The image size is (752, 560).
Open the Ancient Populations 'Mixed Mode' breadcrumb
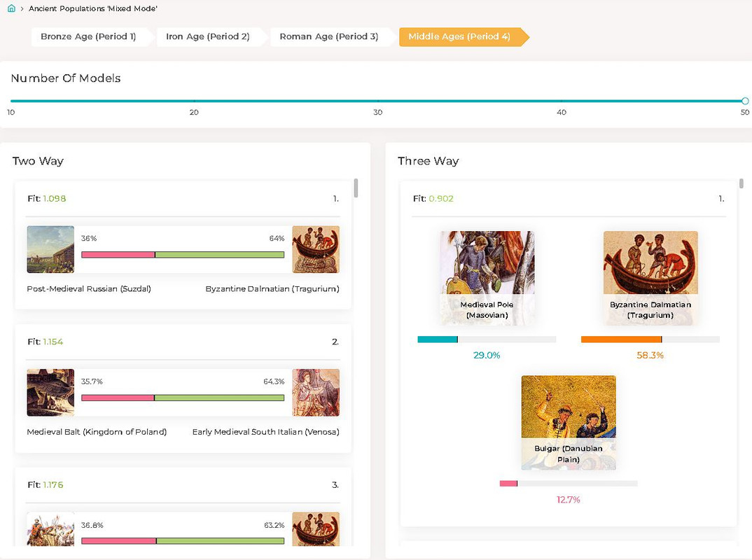(93, 8)
